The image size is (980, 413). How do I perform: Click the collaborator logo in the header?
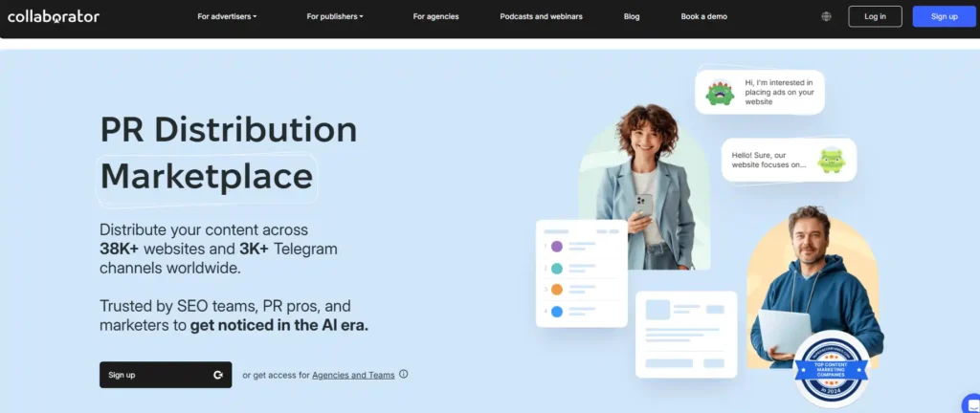54,16
